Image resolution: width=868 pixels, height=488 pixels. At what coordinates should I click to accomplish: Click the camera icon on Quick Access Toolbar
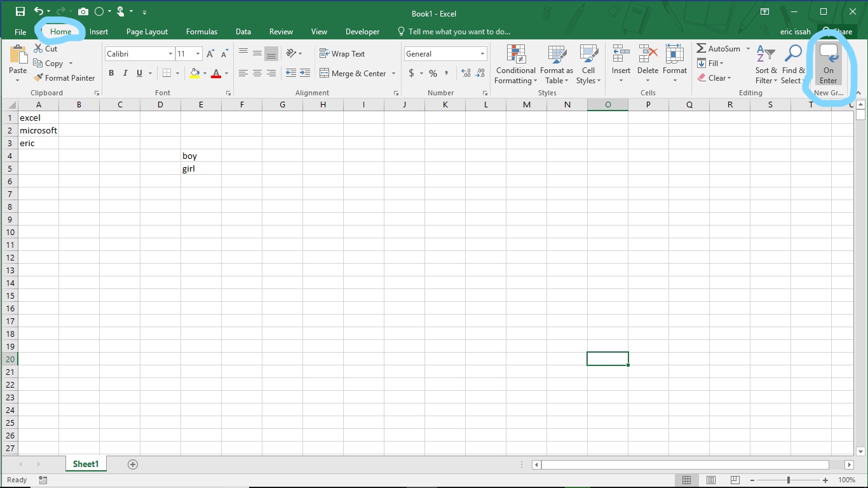[x=83, y=11]
